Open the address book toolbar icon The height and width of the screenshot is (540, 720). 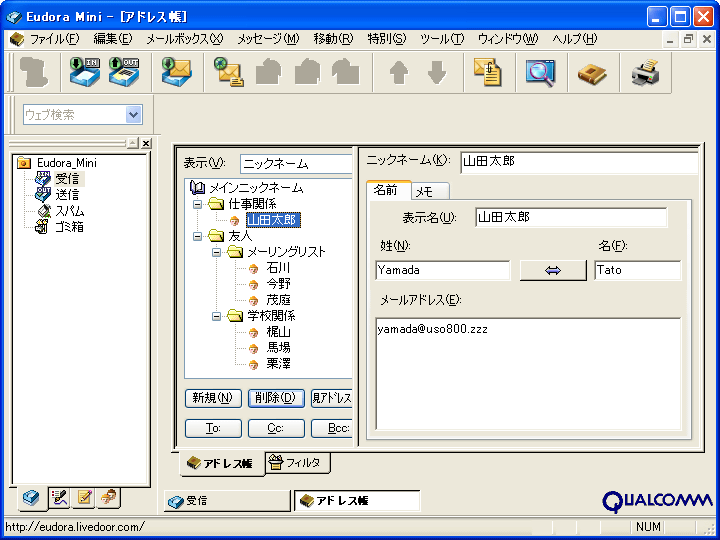tap(592, 73)
